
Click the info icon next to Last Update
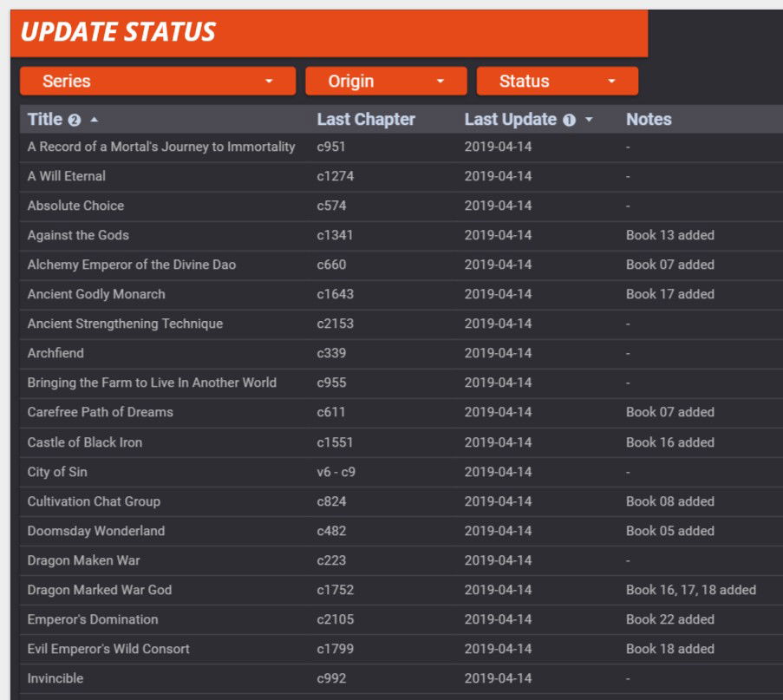click(570, 120)
